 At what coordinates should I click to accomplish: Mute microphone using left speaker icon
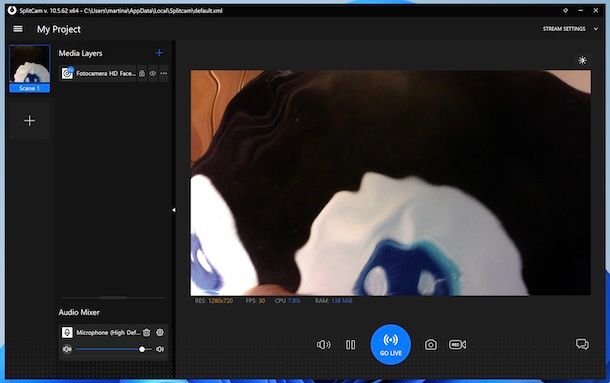[67, 349]
